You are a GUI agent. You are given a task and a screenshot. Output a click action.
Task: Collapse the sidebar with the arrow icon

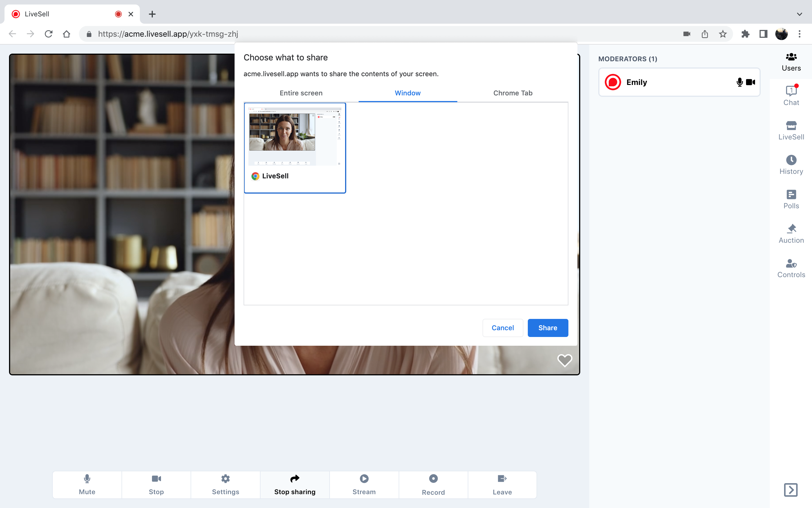point(791,490)
